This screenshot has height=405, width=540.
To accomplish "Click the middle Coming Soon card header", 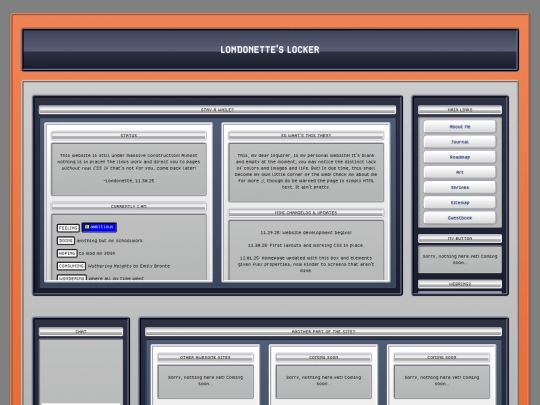I will (323, 357).
